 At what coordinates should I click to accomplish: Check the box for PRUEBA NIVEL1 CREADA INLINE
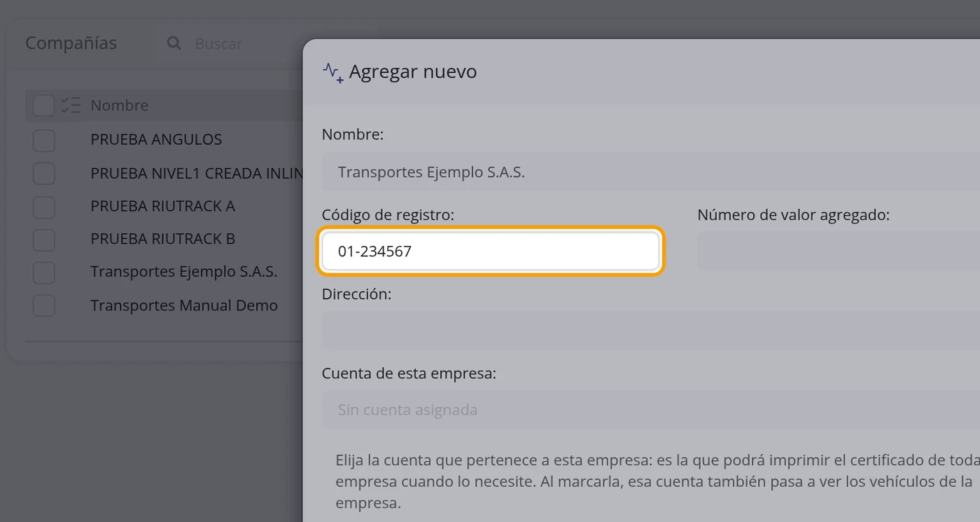pyautogui.click(x=43, y=173)
